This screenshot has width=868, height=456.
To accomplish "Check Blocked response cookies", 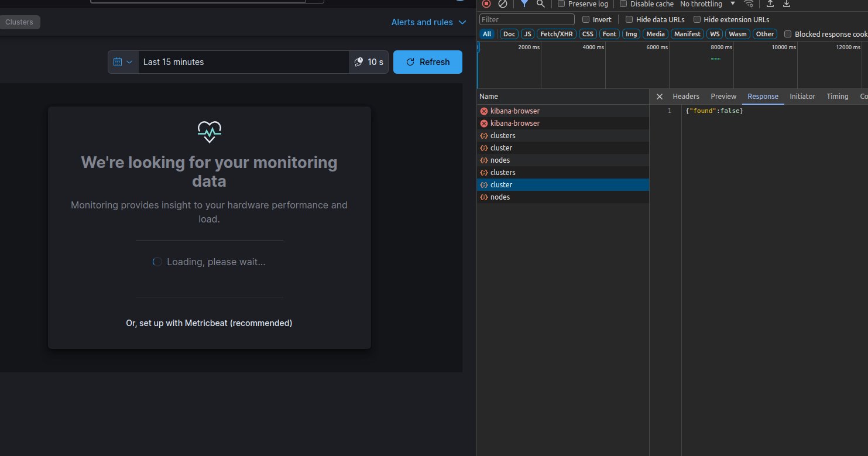I will coord(788,34).
